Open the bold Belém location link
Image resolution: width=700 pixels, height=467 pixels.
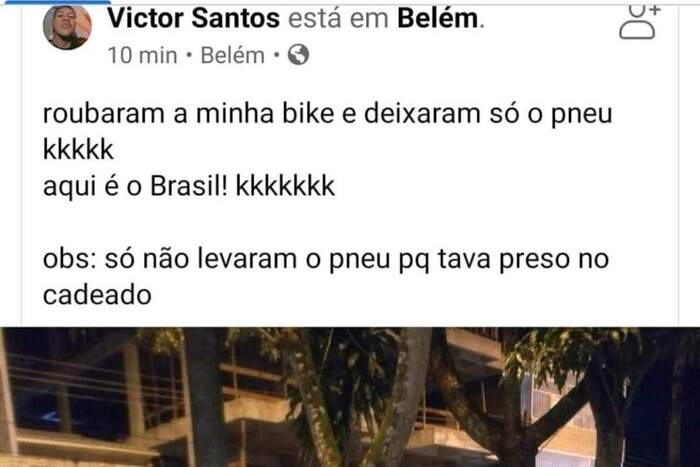(x=438, y=18)
